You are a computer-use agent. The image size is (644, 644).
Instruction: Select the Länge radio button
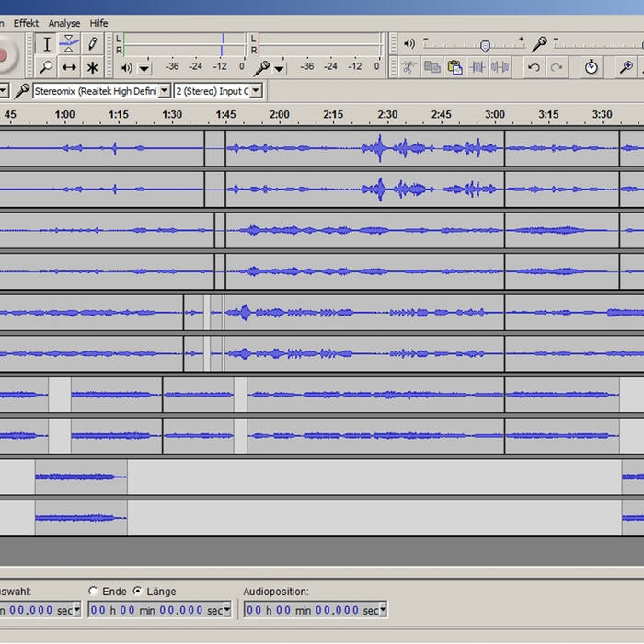[x=137, y=592]
